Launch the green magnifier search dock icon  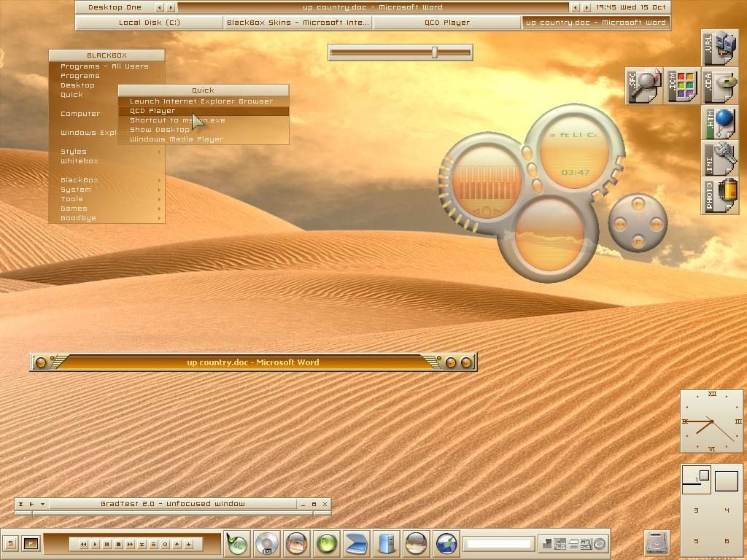click(237, 543)
